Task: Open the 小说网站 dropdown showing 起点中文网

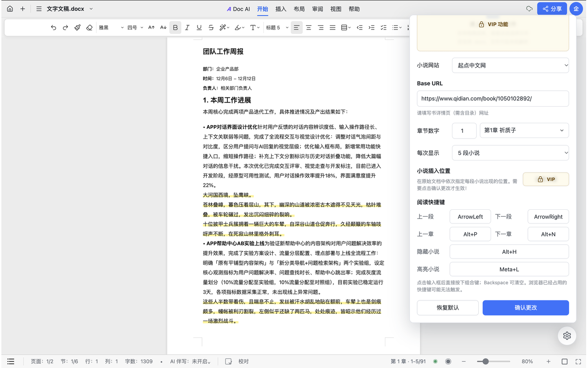Action: coord(510,65)
